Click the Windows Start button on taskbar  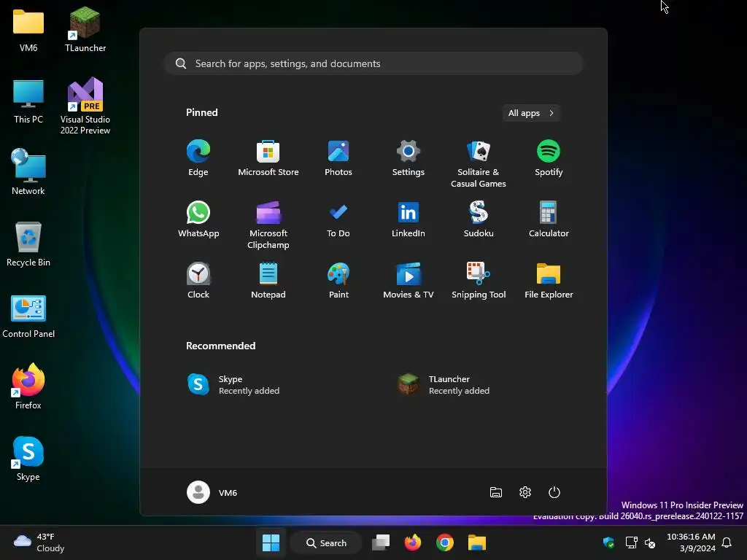point(271,542)
